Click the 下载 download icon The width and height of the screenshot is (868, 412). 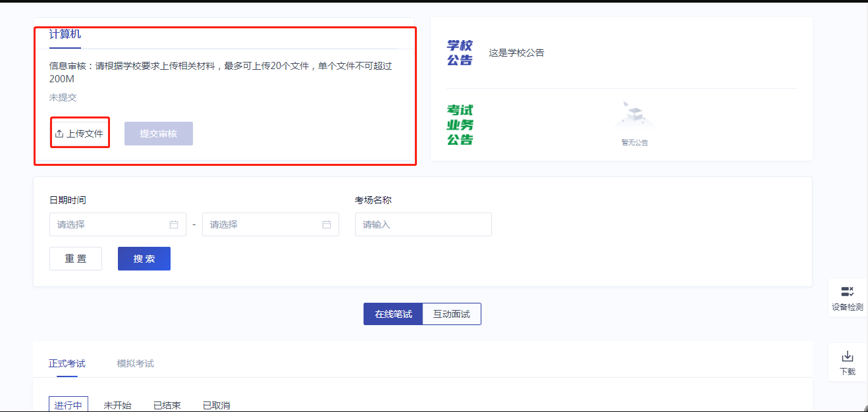[847, 356]
